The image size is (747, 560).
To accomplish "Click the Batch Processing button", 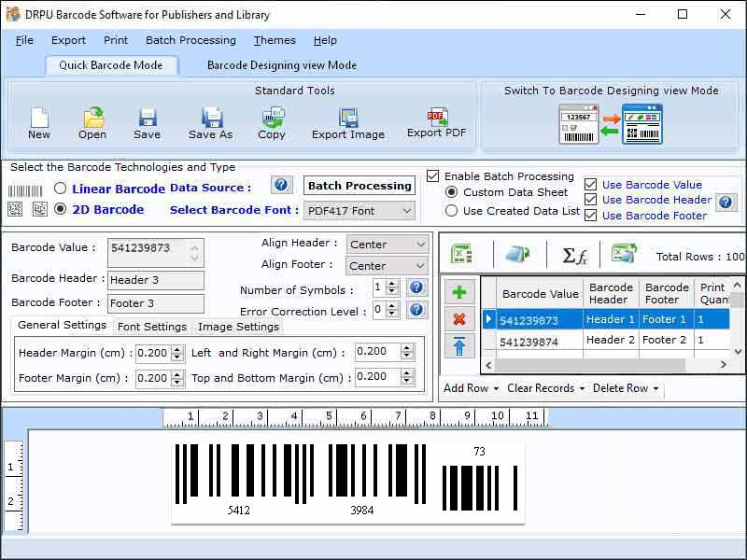I will 359,186.
